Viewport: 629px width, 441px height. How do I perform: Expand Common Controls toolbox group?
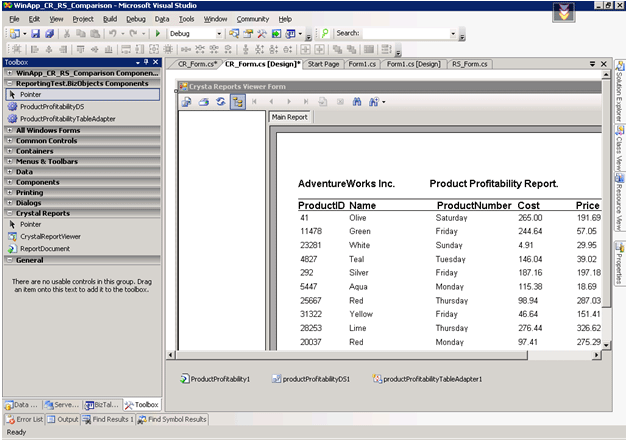pos(10,141)
